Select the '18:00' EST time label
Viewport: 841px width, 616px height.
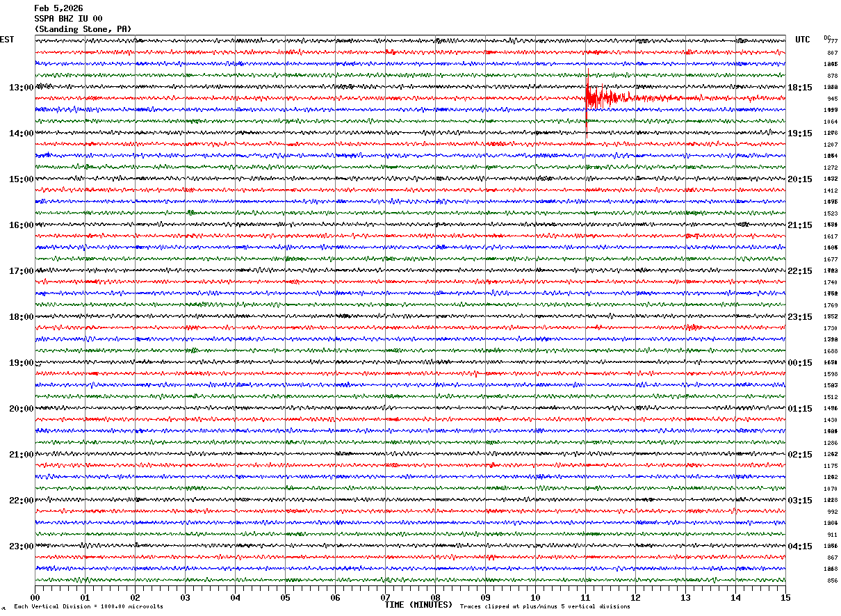coord(21,316)
